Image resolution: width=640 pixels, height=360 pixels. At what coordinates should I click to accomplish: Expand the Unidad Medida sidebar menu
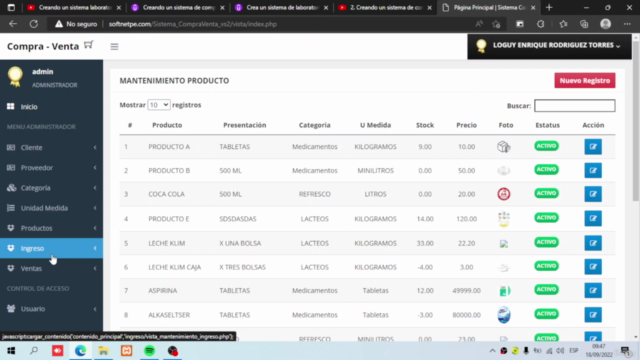51,208
